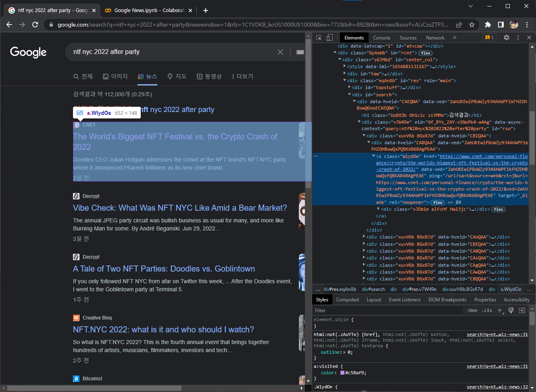Open DevTools settings gear

click(x=507, y=37)
